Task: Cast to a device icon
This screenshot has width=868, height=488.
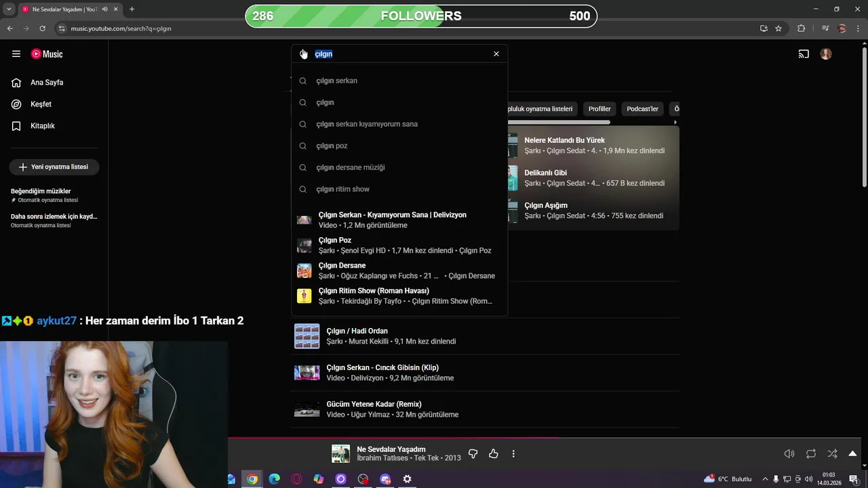Action: pos(804,54)
